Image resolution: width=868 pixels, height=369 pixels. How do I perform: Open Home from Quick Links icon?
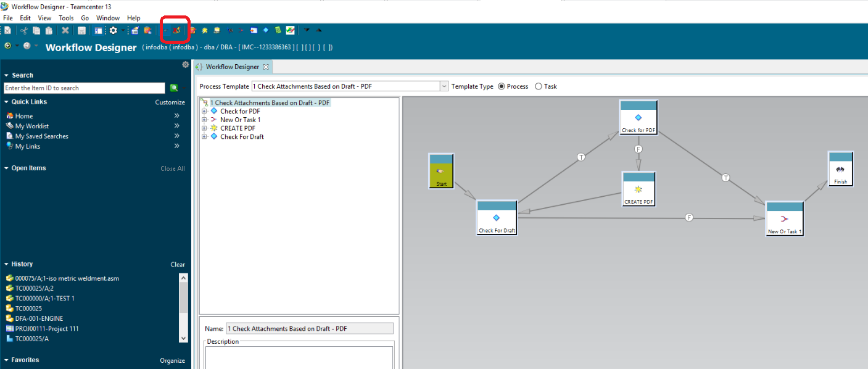tap(10, 115)
